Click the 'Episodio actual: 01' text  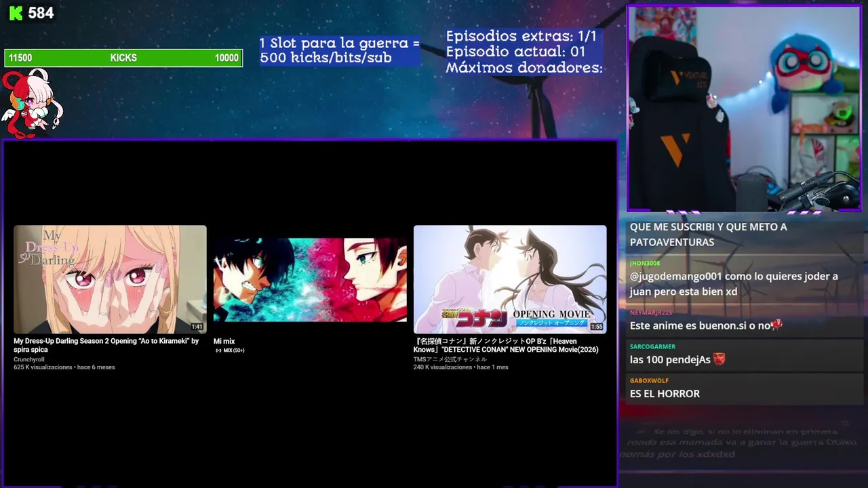pyautogui.click(x=515, y=52)
